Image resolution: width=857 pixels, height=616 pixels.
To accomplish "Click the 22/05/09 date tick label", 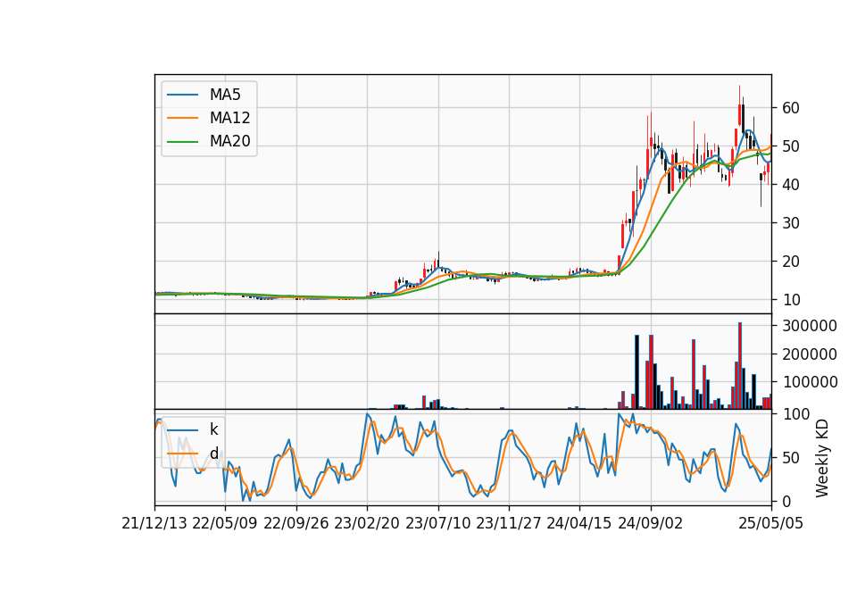I will coord(225,523).
